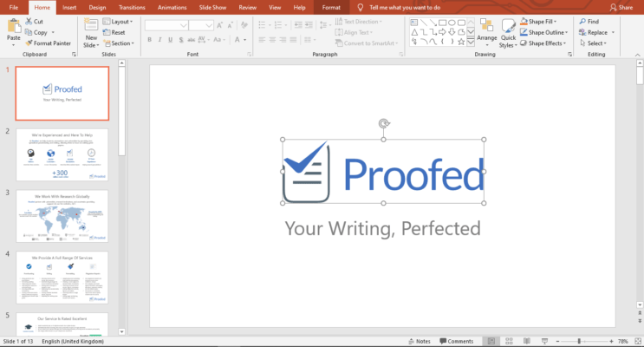Open Reading View from the status bar
Viewport: 644px width, 347px height.
(527, 341)
